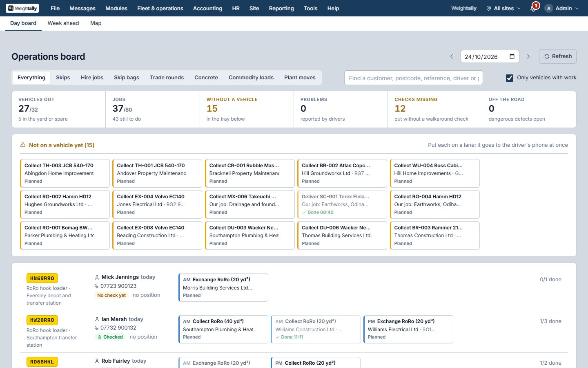This screenshot has height=368, width=588.
Task: Click phone icon next to 07723 900123
Action: tap(97, 286)
